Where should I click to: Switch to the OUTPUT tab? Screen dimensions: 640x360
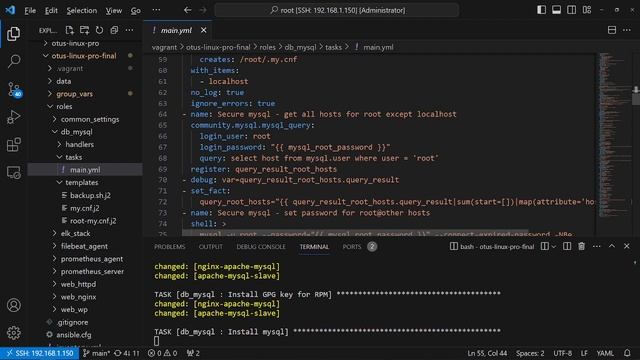coord(211,247)
